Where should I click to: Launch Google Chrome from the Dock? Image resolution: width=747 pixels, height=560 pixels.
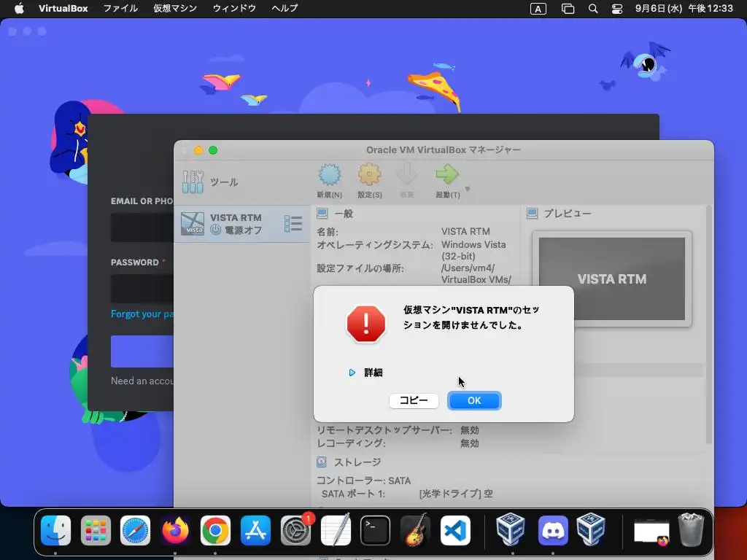215,530
